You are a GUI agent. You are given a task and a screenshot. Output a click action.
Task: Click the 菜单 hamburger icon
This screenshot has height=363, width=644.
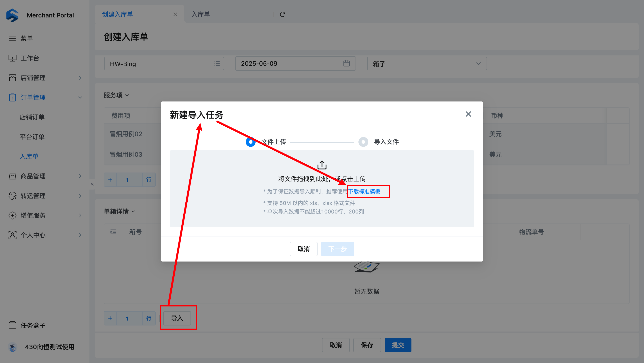point(13,38)
